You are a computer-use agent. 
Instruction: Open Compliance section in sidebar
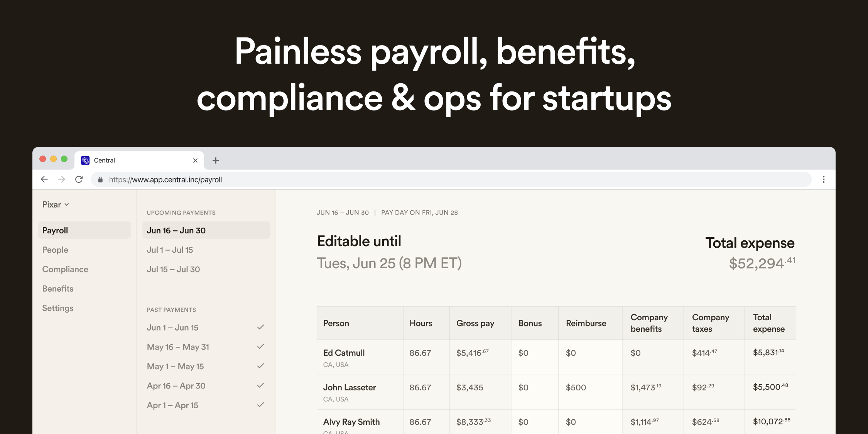point(65,269)
